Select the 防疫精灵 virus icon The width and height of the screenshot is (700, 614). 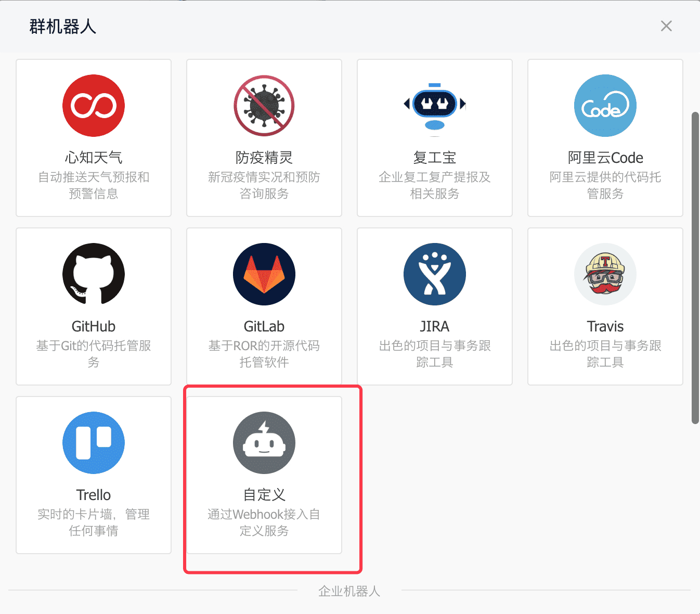[x=264, y=106]
